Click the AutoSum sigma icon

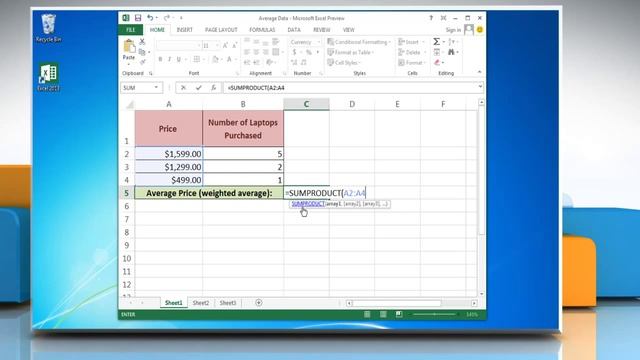point(436,42)
